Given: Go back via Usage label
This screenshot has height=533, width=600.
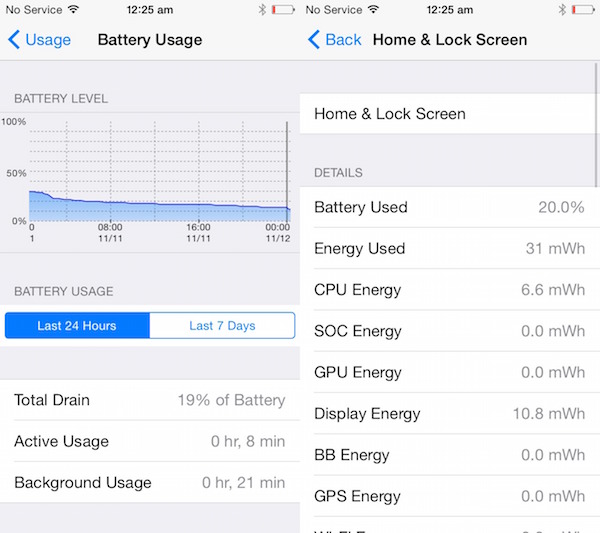Looking at the screenshot, I should (48, 40).
